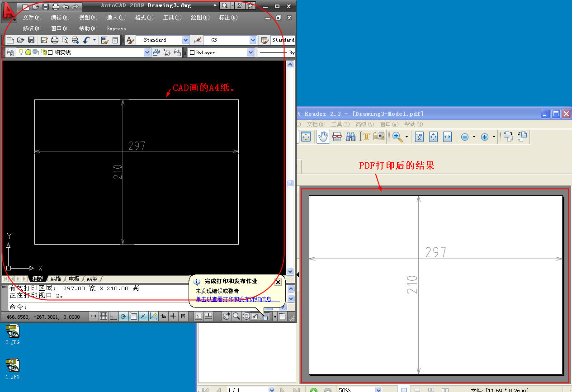The height and width of the screenshot is (392, 572).
Task: Click Zoom Out minus icon in PDF reader
Action: (465, 137)
